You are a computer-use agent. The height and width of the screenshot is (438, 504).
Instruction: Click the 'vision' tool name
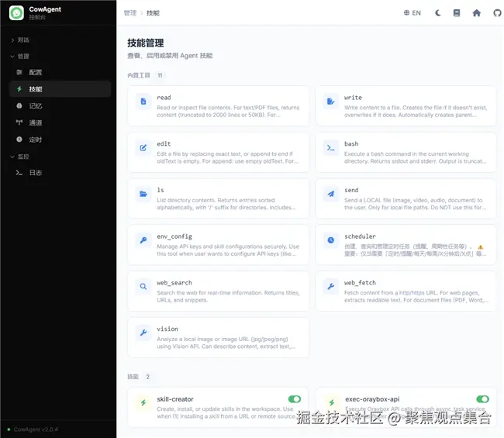167,329
